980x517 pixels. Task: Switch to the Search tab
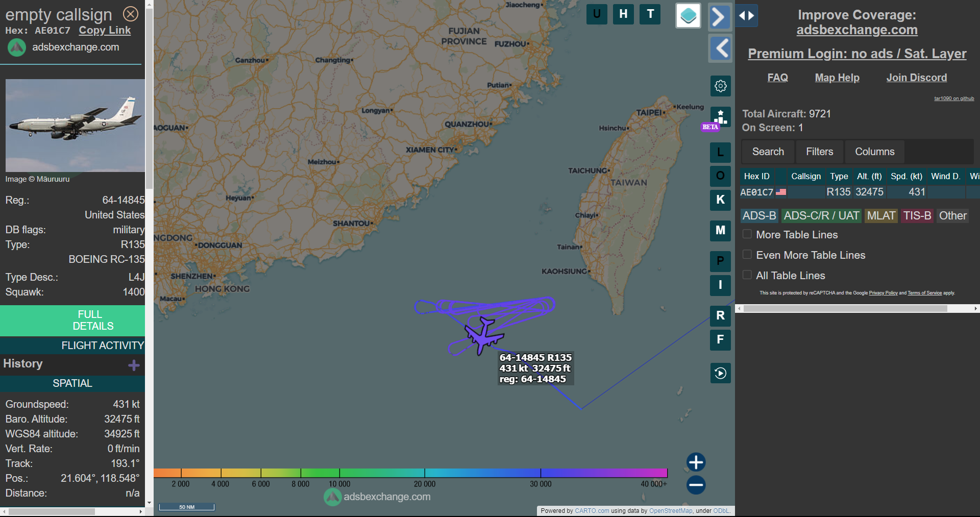[x=768, y=152]
